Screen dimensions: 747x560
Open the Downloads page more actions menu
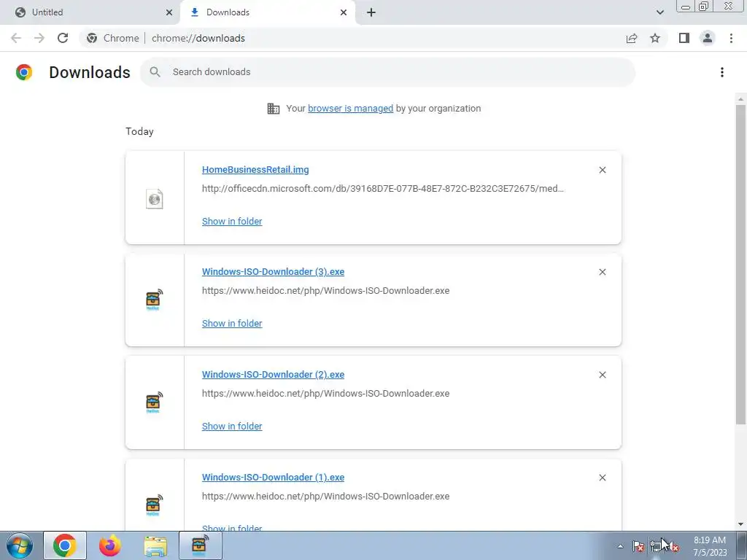pyautogui.click(x=721, y=72)
